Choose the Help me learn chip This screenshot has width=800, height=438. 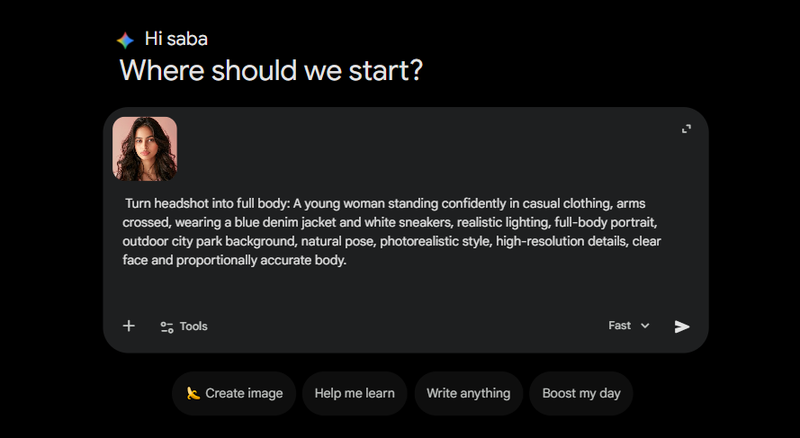click(354, 393)
